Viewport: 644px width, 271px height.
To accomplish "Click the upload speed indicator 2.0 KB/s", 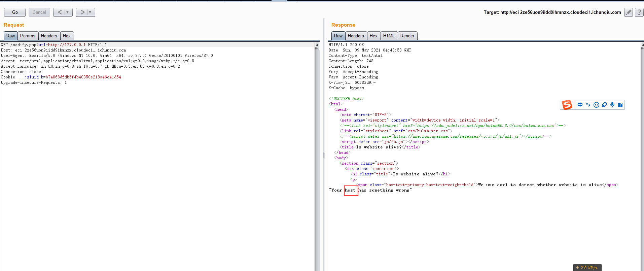I will tap(587, 268).
